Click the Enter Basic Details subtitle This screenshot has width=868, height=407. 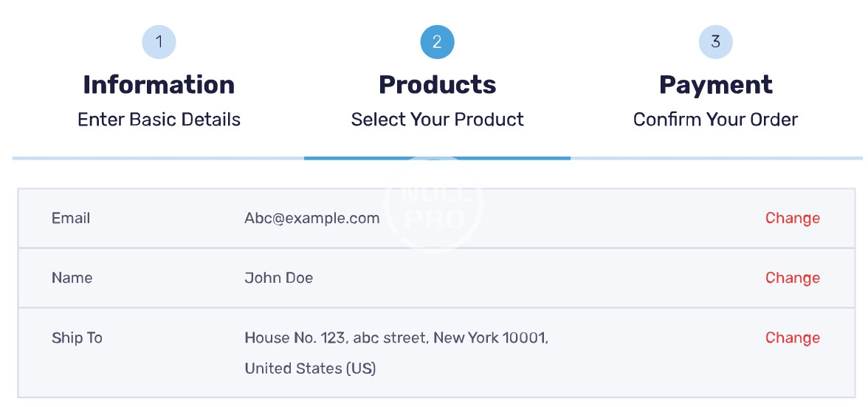[159, 120]
